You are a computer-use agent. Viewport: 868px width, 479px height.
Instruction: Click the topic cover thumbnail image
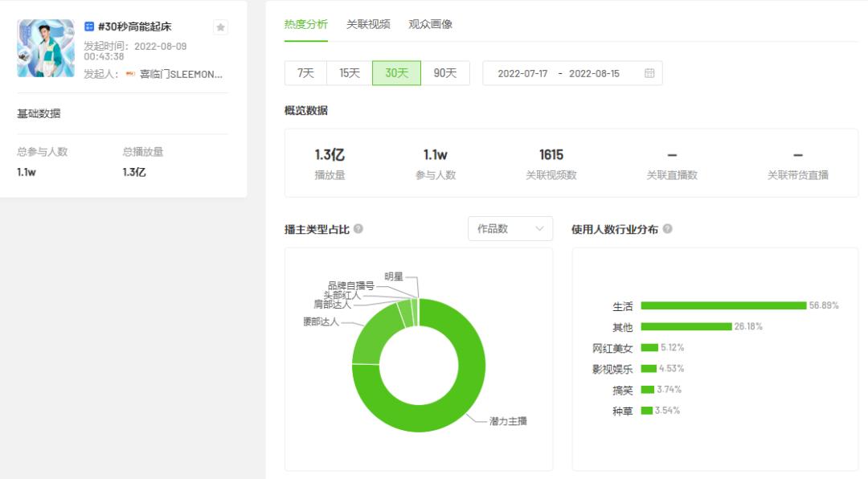pyautogui.click(x=46, y=47)
